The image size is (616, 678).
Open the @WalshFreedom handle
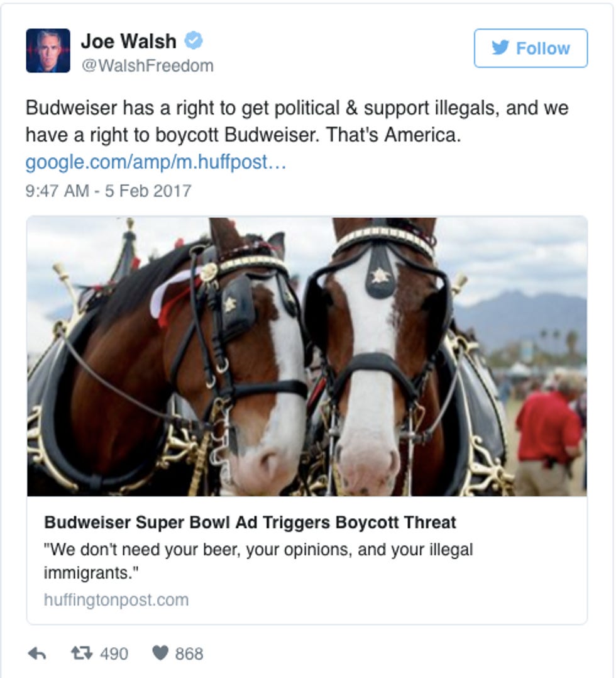148,65
